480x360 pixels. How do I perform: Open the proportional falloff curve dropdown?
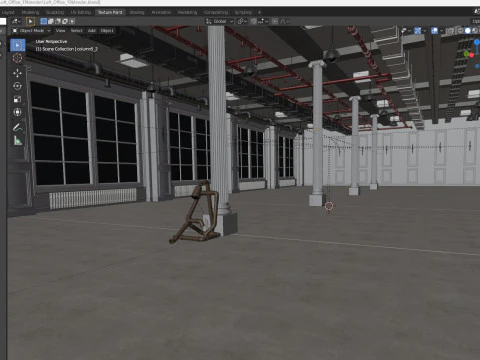pyautogui.click(x=284, y=21)
